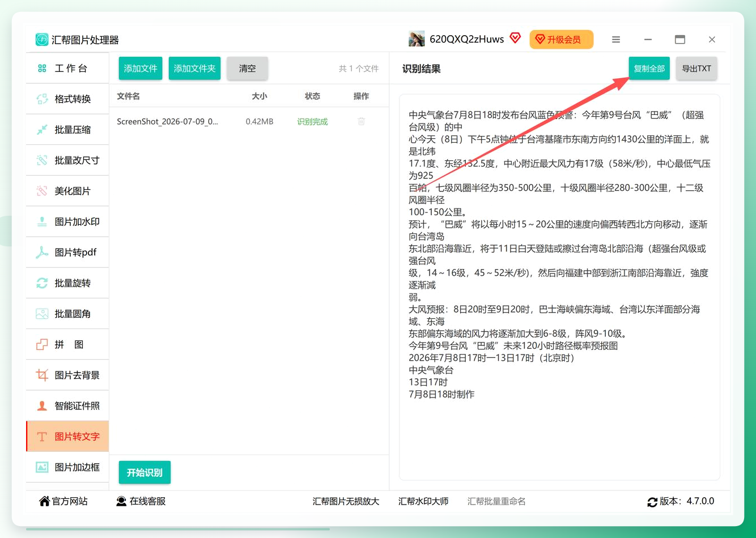Click the user avatar picture
This screenshot has width=756, height=538.
pos(417,39)
